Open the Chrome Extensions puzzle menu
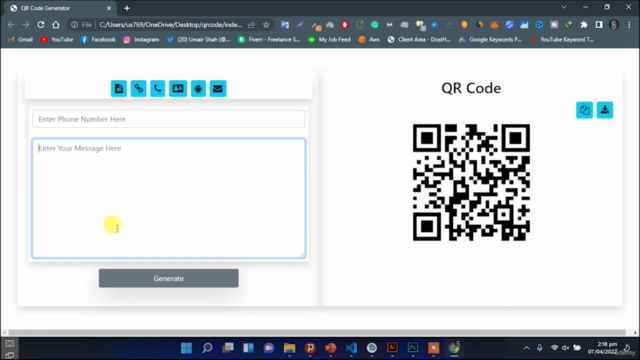The height and width of the screenshot is (360, 640). tap(584, 25)
